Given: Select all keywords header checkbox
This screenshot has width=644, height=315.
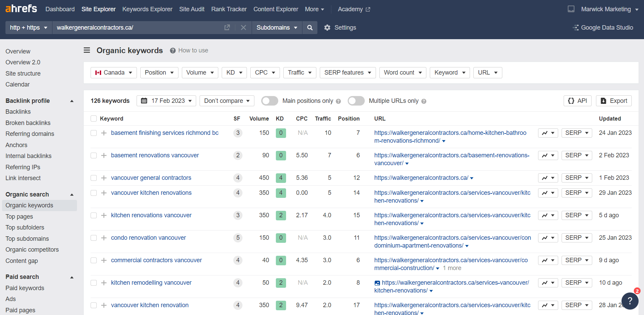Looking at the screenshot, I should coord(94,119).
